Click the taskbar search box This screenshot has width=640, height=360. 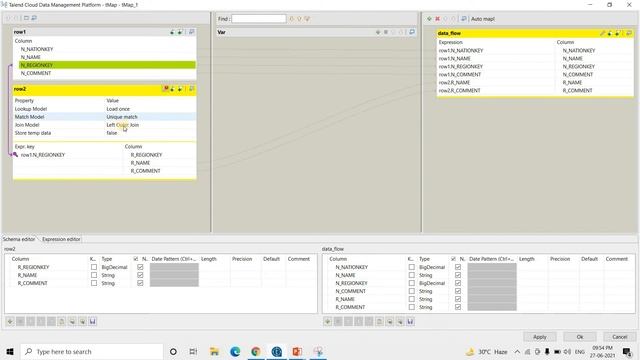click(x=91, y=351)
